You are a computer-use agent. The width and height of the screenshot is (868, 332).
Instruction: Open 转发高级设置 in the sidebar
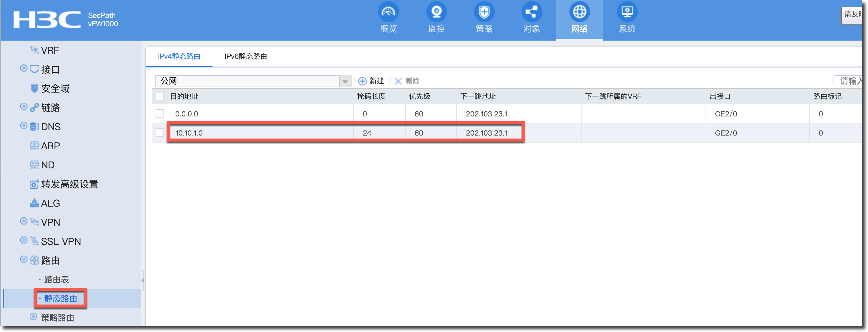[69, 184]
